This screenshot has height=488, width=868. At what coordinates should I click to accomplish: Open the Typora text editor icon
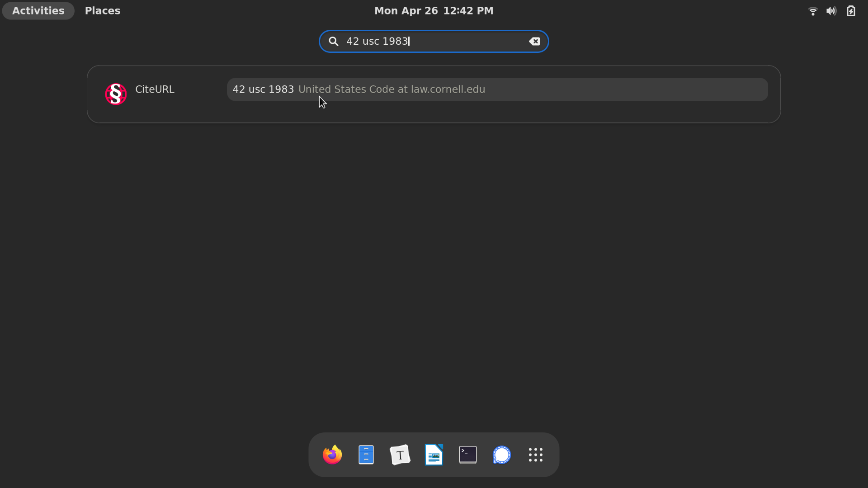coord(400,455)
